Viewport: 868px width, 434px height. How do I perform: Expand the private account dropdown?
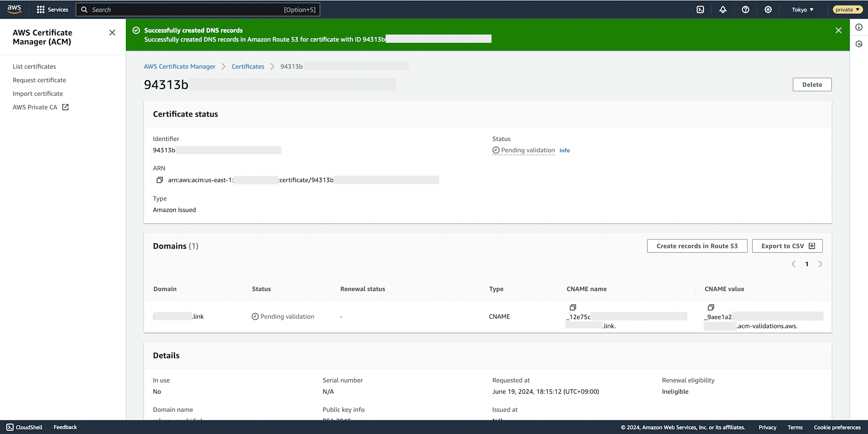(x=848, y=10)
